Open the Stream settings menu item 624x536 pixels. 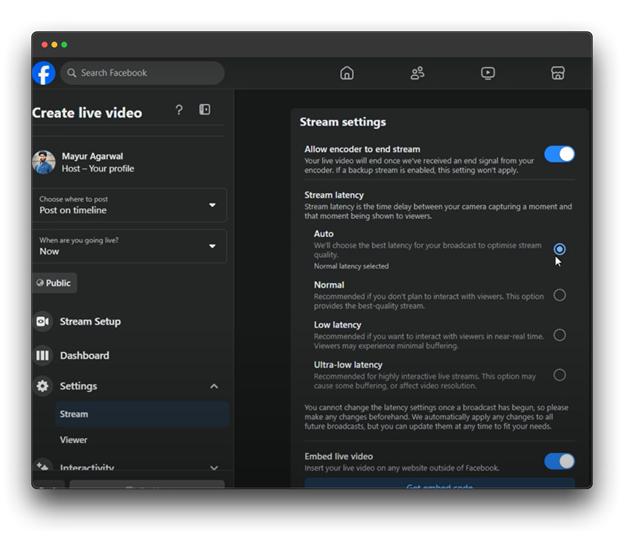pyautogui.click(x=142, y=414)
